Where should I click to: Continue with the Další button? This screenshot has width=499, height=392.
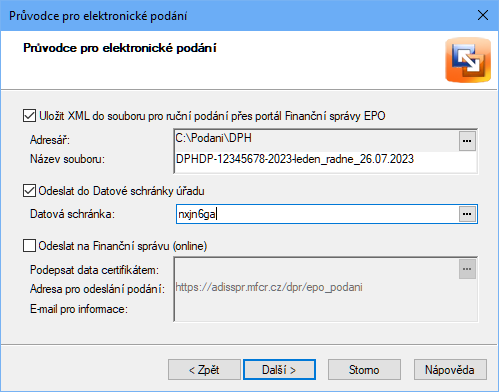[279, 370]
